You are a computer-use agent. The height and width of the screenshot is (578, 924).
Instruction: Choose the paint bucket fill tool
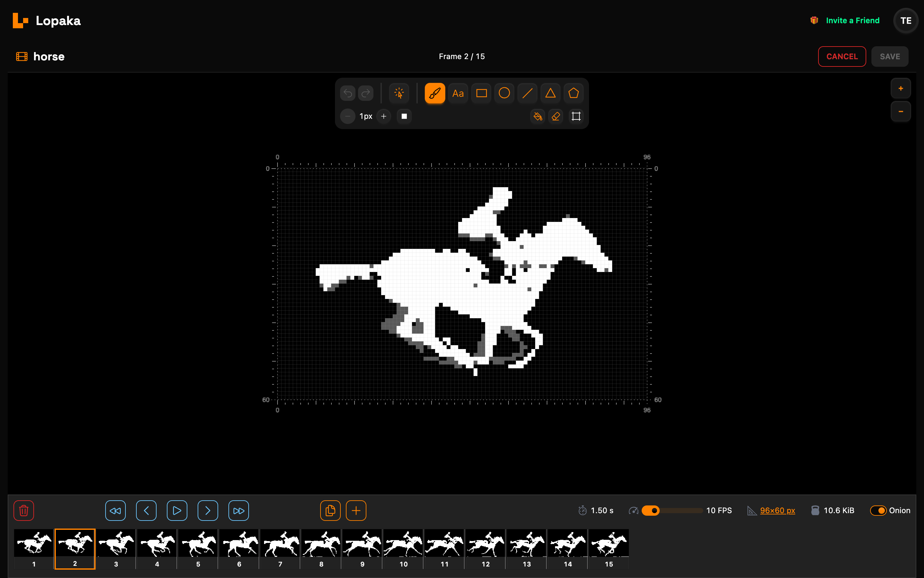pyautogui.click(x=538, y=116)
